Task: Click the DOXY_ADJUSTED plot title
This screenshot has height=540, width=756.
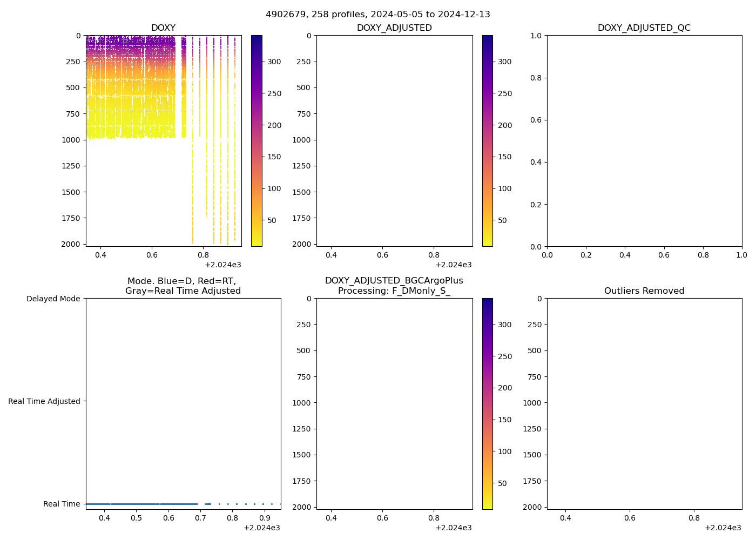Action: coord(394,28)
